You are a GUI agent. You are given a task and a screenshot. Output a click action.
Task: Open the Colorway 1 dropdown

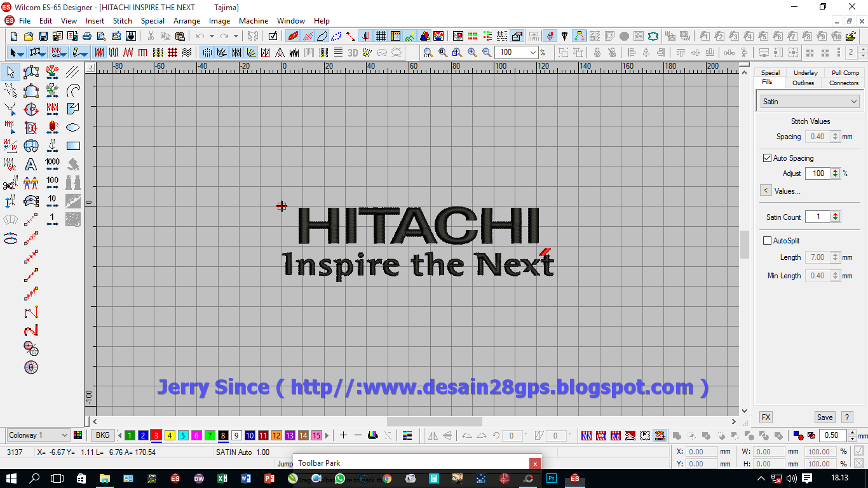(x=37, y=435)
